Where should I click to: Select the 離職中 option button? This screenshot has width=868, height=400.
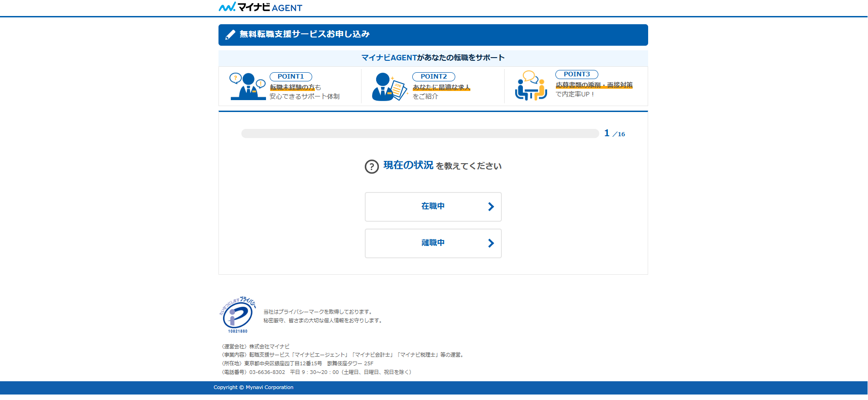433,243
